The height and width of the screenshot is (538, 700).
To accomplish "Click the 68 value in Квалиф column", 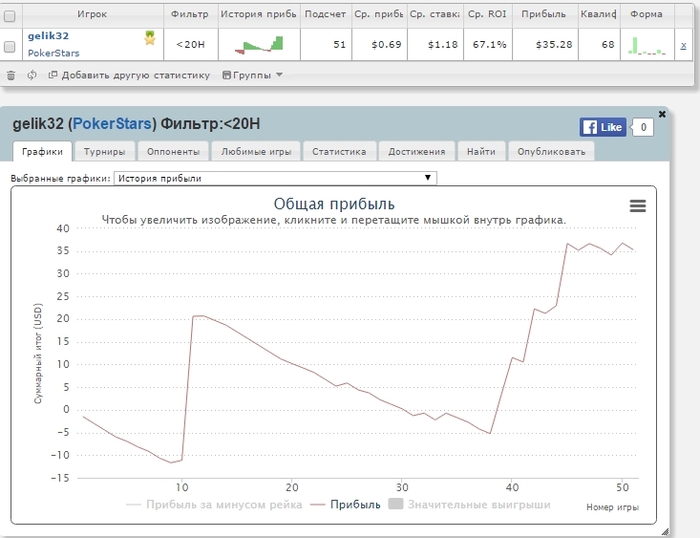I will click(608, 45).
